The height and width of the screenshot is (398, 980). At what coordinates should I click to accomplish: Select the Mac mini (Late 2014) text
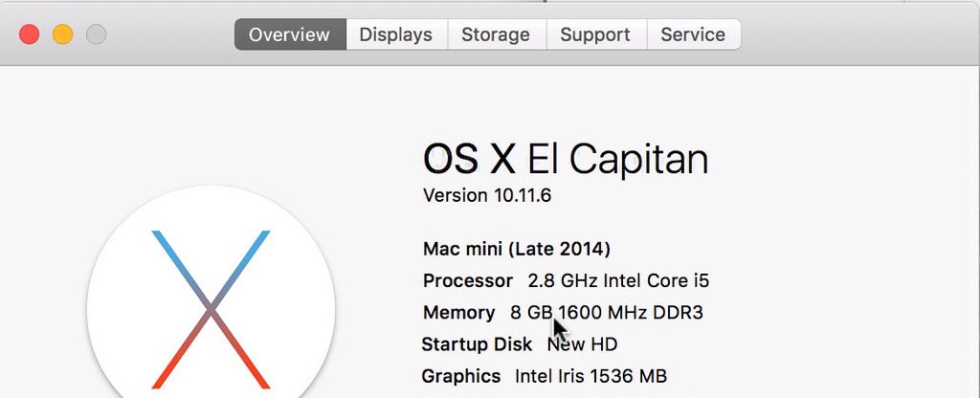516,250
